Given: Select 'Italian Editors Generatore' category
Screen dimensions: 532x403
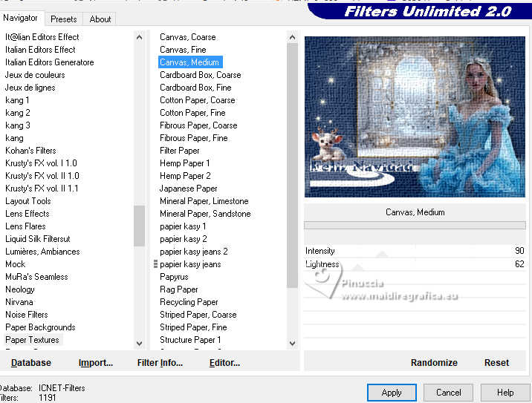Looking at the screenshot, I should pos(49,62).
